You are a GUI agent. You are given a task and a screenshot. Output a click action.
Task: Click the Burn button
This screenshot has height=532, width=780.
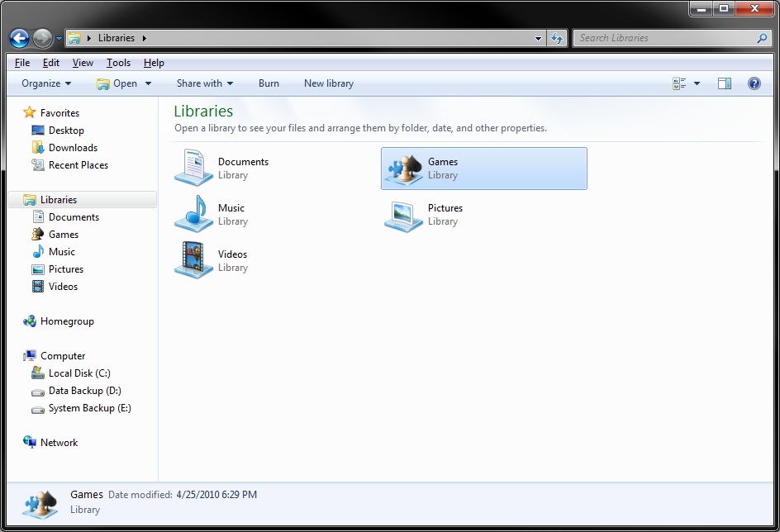pyautogui.click(x=269, y=83)
